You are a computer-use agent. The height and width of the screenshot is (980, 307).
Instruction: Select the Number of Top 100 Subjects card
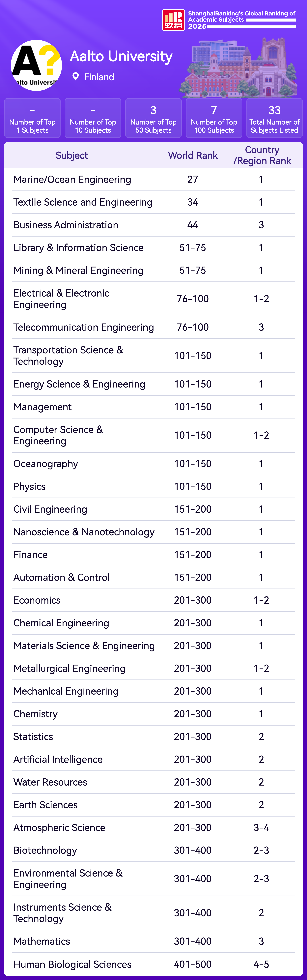(x=214, y=118)
